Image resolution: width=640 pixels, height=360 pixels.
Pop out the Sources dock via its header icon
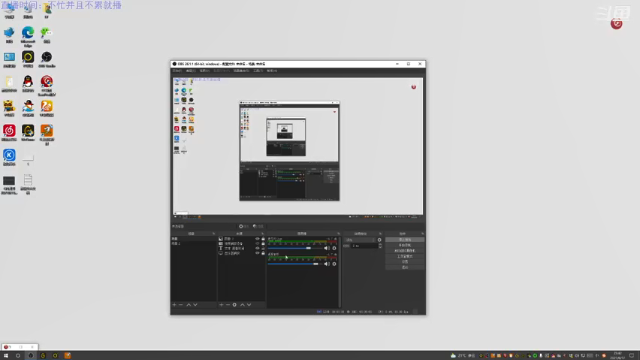coord(262,233)
